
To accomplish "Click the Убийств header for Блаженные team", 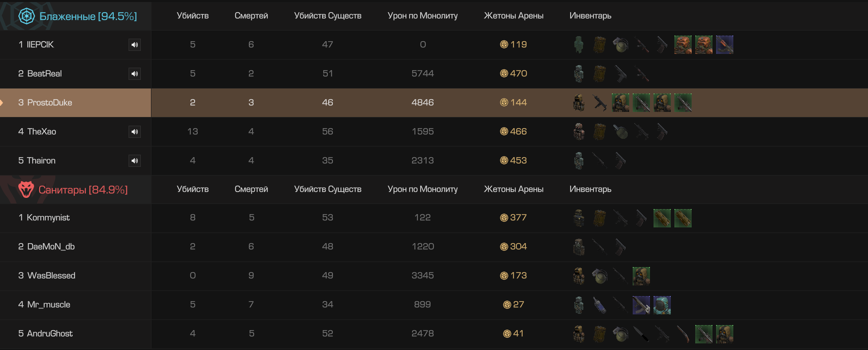I will pyautogui.click(x=193, y=16).
